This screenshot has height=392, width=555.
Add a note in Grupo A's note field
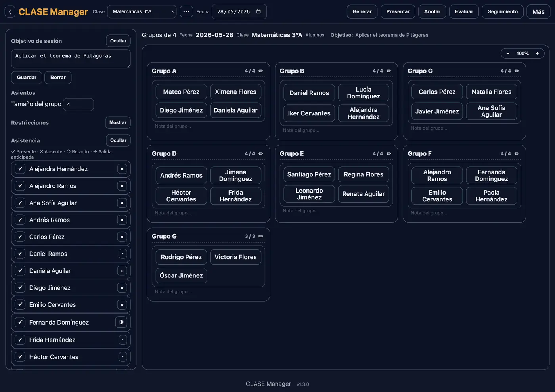(x=209, y=126)
